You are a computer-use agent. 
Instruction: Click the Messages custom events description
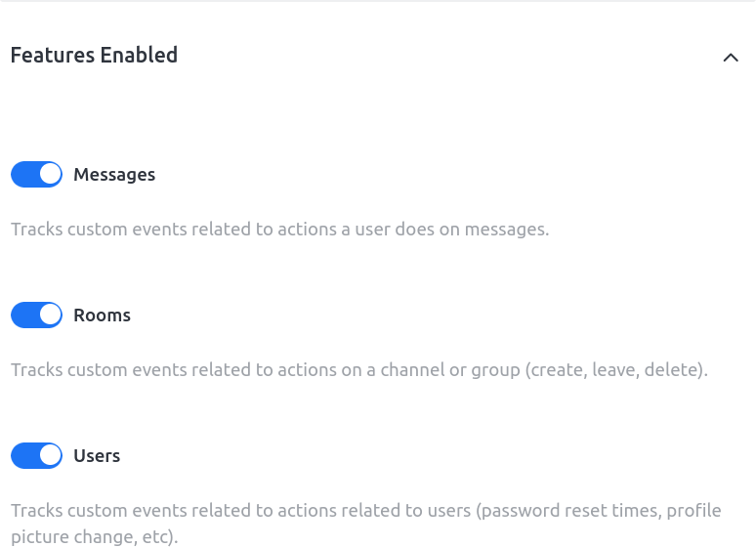279,231
